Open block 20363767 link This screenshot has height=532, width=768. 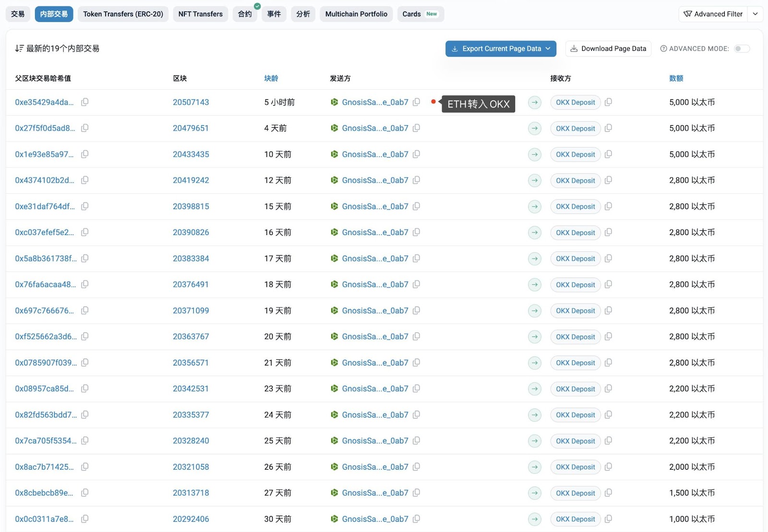191,336
